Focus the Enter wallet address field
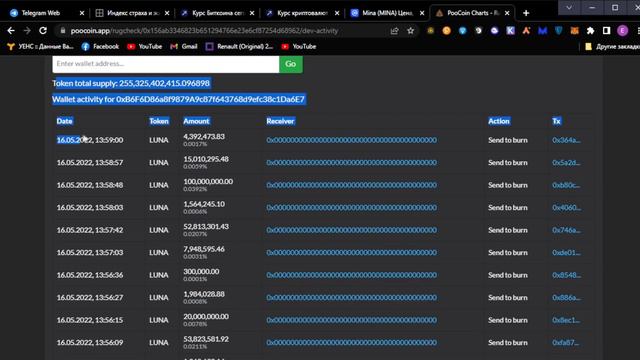Screen dimensions: 640x360 click(x=166, y=64)
